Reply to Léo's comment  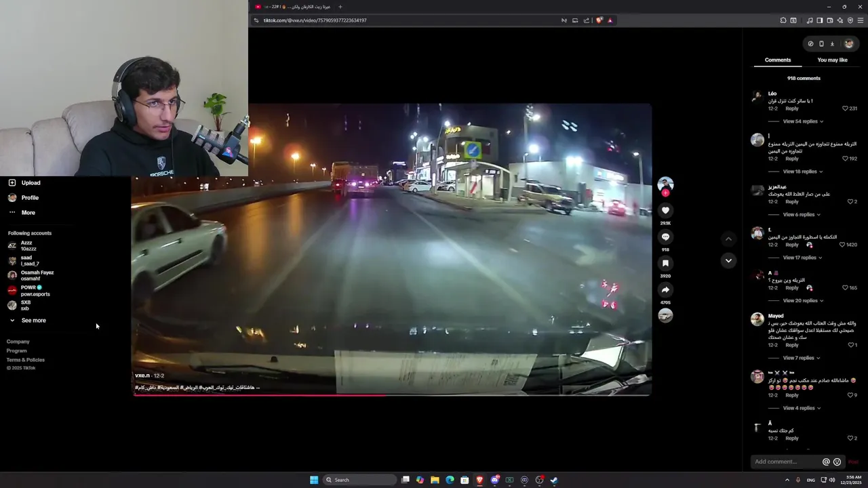tap(792, 108)
